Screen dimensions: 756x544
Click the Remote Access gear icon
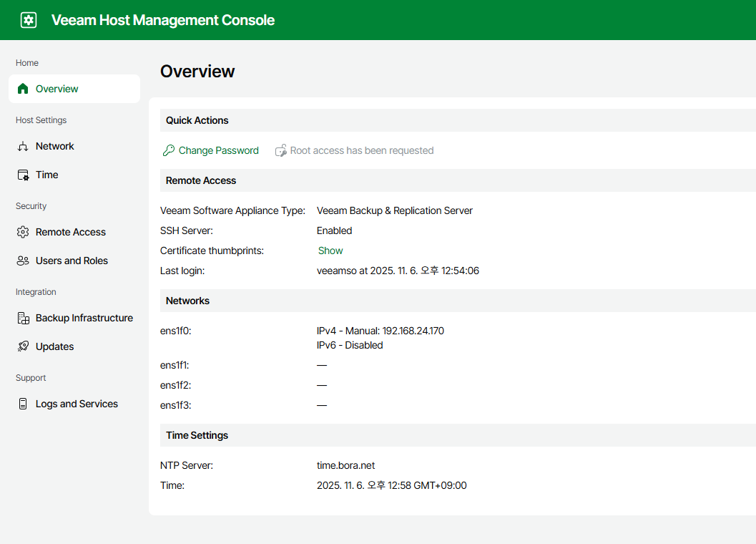pyautogui.click(x=23, y=232)
